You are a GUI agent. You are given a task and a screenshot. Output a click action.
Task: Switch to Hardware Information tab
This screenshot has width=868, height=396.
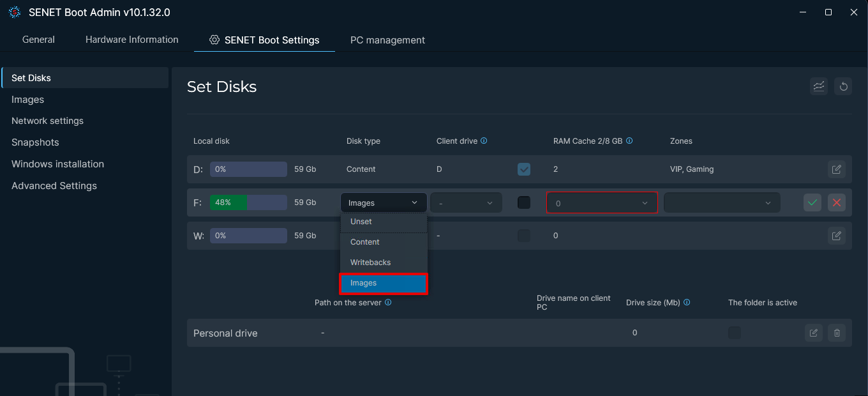[132, 40]
